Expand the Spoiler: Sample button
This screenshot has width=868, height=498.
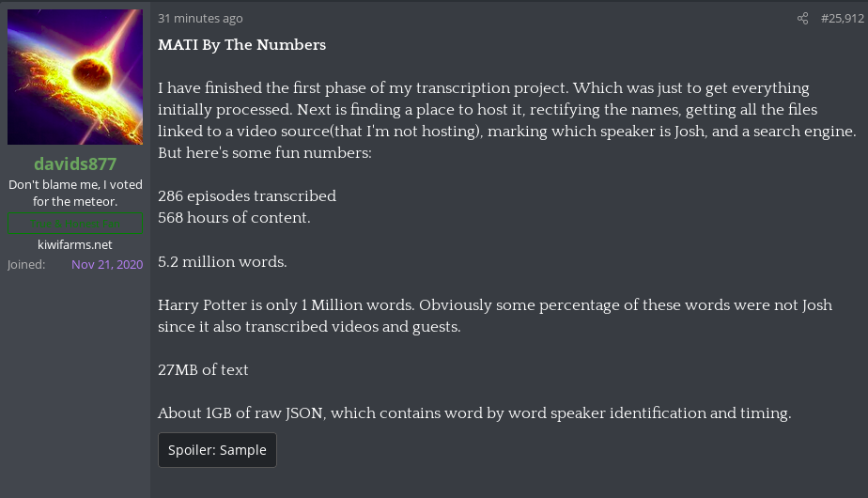(217, 450)
